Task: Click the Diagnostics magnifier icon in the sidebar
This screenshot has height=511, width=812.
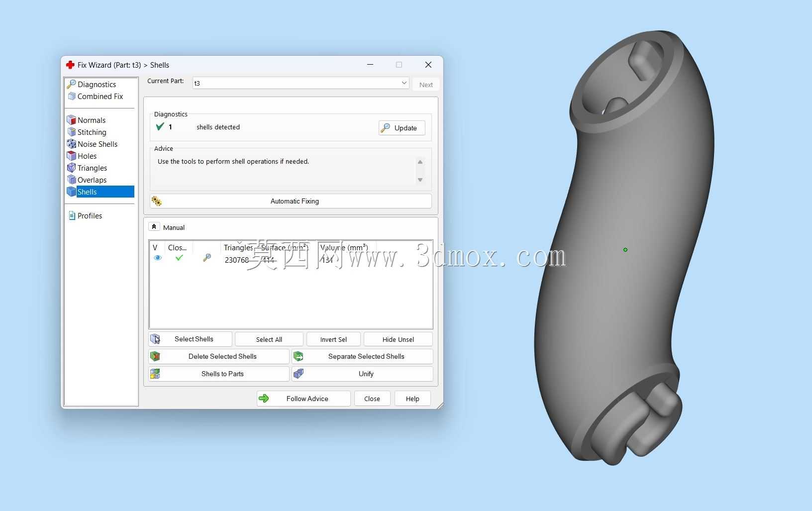Action: pos(72,85)
